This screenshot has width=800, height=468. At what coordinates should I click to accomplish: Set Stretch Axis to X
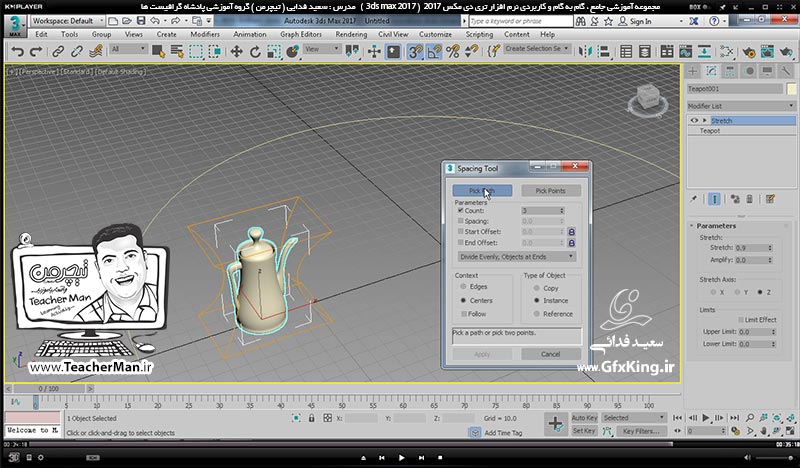point(713,292)
